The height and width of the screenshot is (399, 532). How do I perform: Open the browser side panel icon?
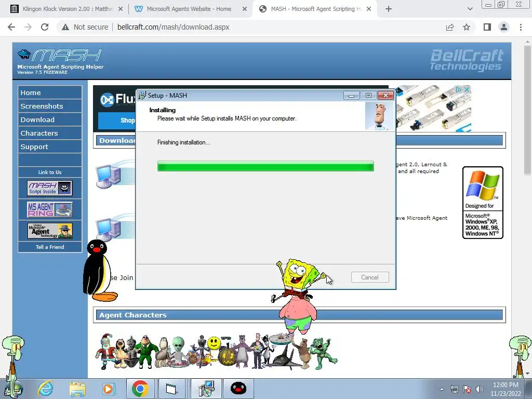[x=487, y=27]
